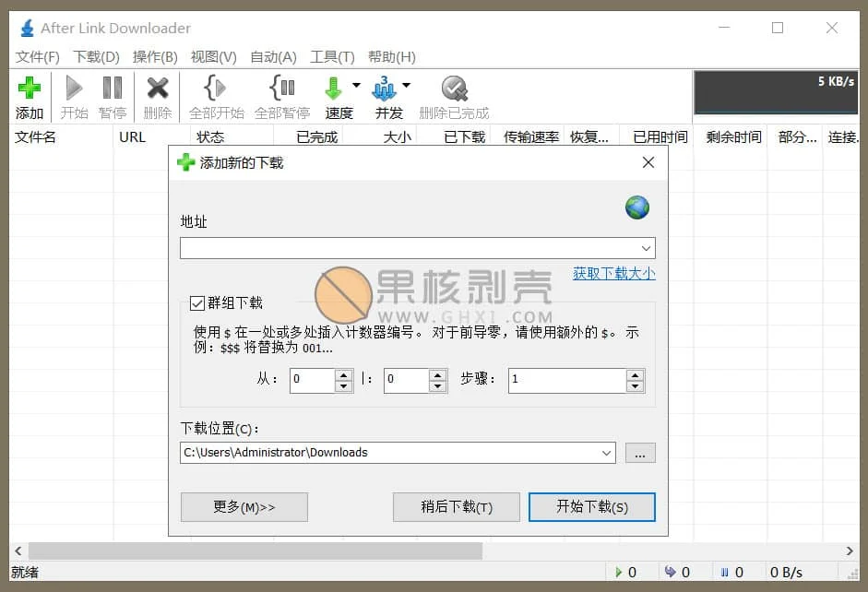Click the speed graph panel showing 5 KB/s
Screen dimensions: 868x592
776,92
